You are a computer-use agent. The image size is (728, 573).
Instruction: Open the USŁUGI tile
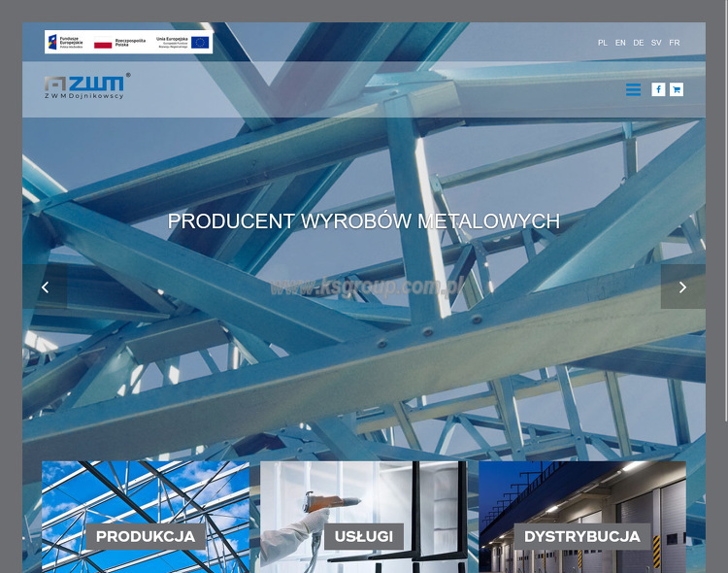[x=364, y=517]
